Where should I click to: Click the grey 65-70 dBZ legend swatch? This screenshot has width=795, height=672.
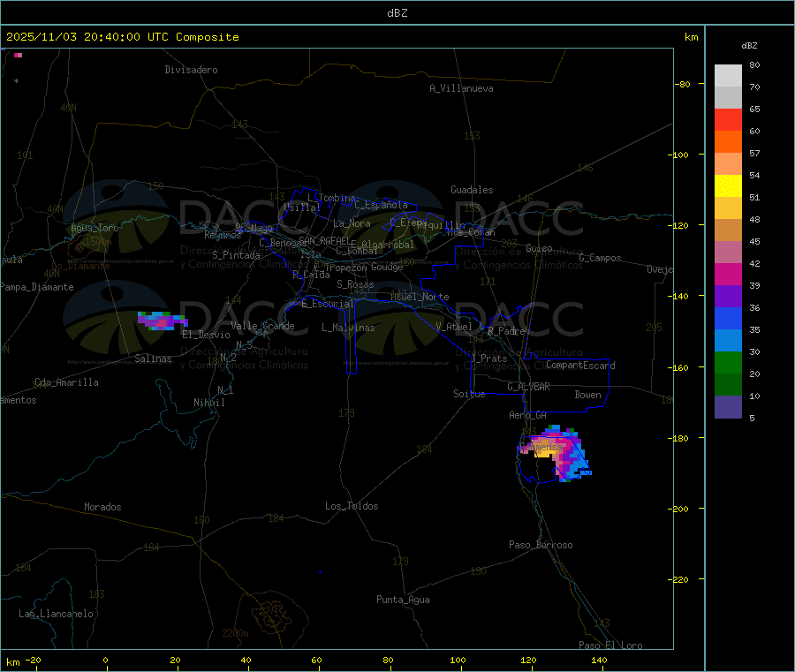click(x=728, y=98)
